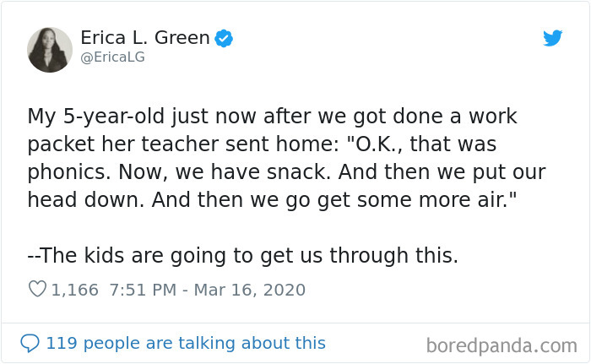The width and height of the screenshot is (591, 364).
Task: Like the tweet with the heart icon
Action: click(x=37, y=290)
